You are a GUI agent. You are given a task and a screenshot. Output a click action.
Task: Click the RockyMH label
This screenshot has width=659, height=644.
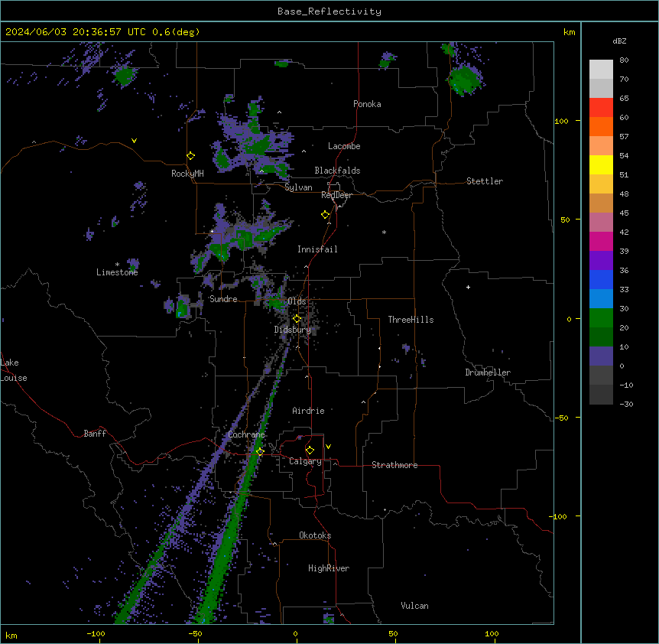click(x=187, y=173)
